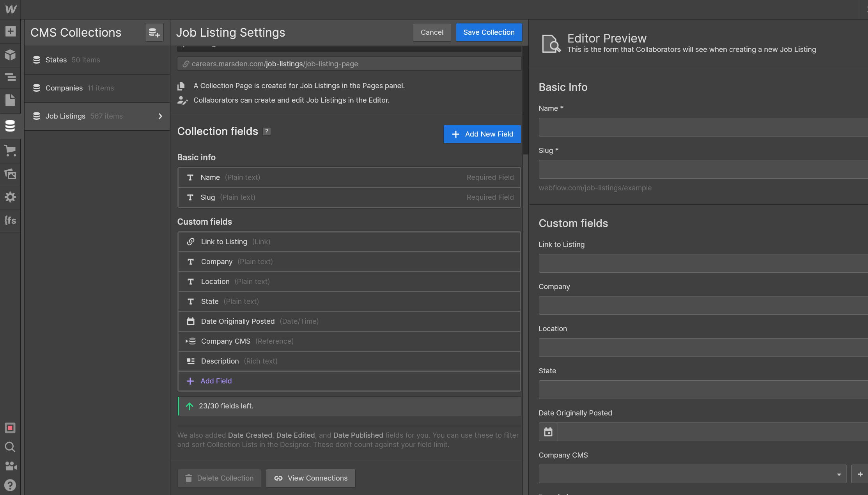Open the Navigator panel icon

pyautogui.click(x=11, y=77)
